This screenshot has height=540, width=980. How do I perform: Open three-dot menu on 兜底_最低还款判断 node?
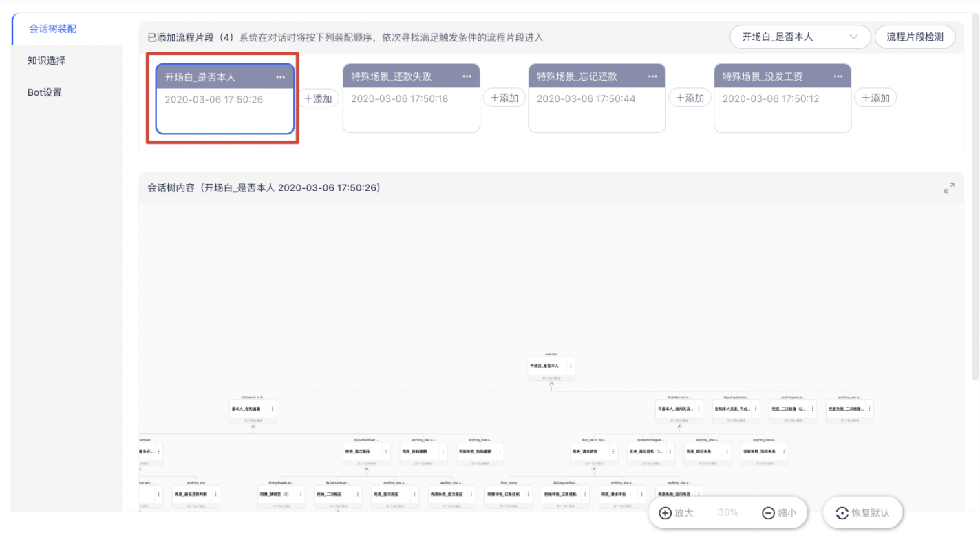215,495
